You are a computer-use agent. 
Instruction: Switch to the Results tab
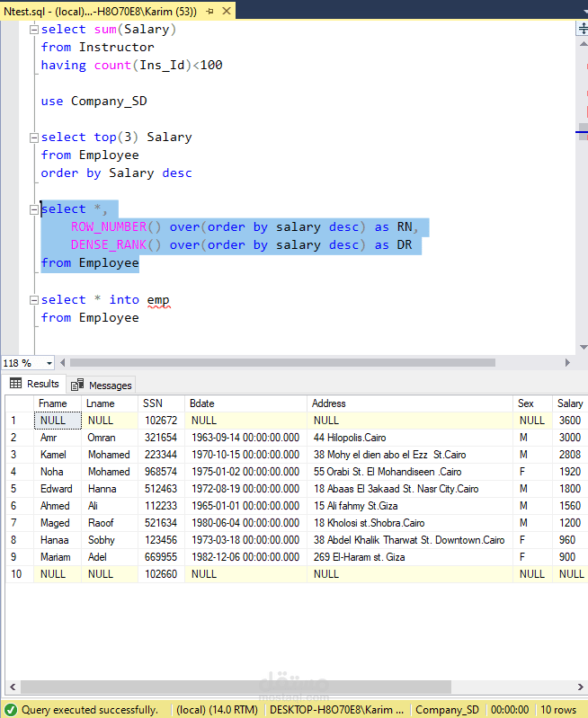[x=34, y=384]
